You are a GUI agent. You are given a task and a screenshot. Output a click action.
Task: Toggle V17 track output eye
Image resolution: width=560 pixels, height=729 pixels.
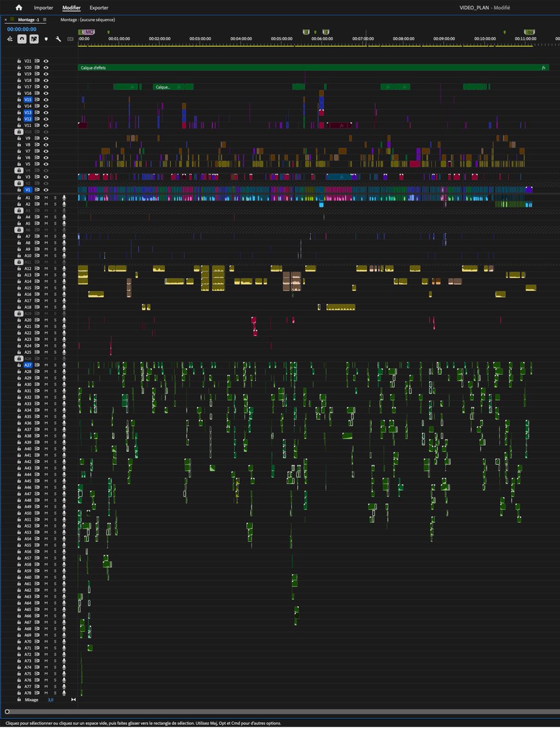pos(46,87)
